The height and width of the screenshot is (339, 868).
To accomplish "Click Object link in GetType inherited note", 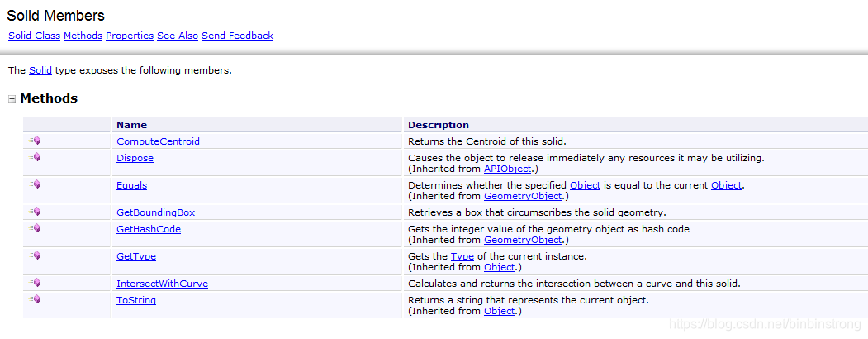I will (x=500, y=267).
